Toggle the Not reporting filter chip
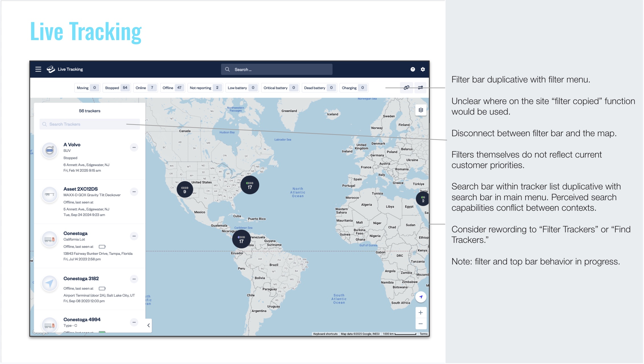 205,88
